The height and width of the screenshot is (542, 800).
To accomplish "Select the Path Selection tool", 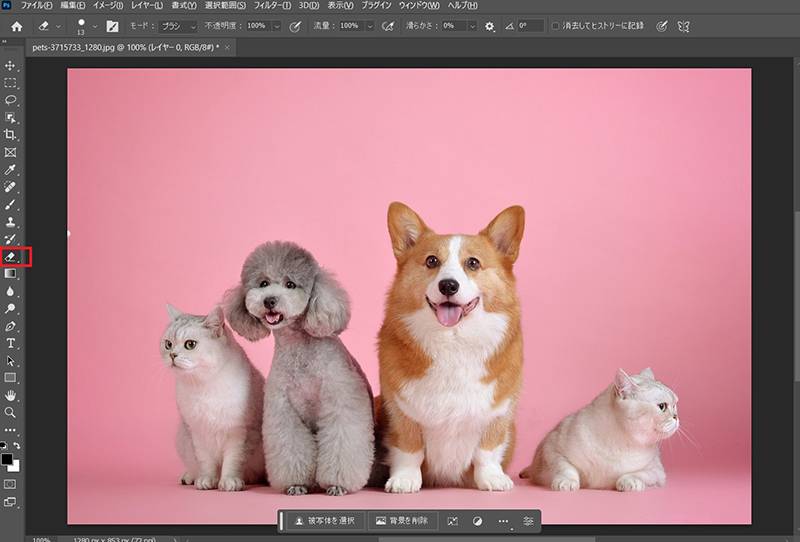I will [10, 361].
